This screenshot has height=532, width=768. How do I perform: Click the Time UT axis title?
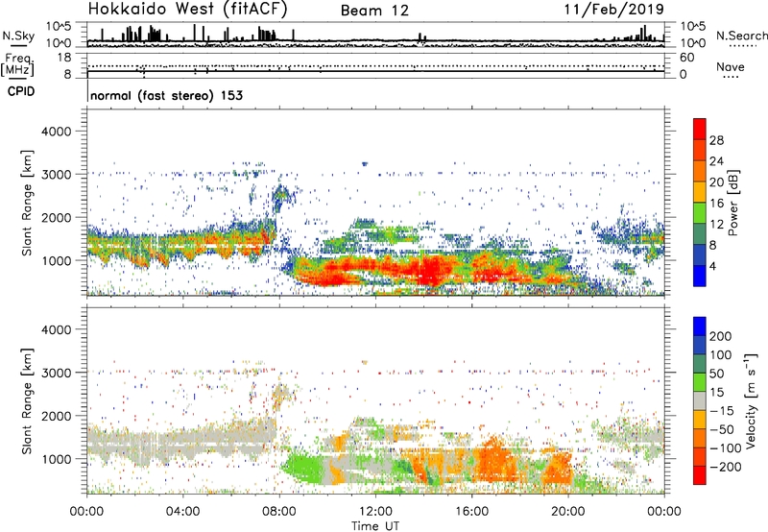tap(375, 525)
